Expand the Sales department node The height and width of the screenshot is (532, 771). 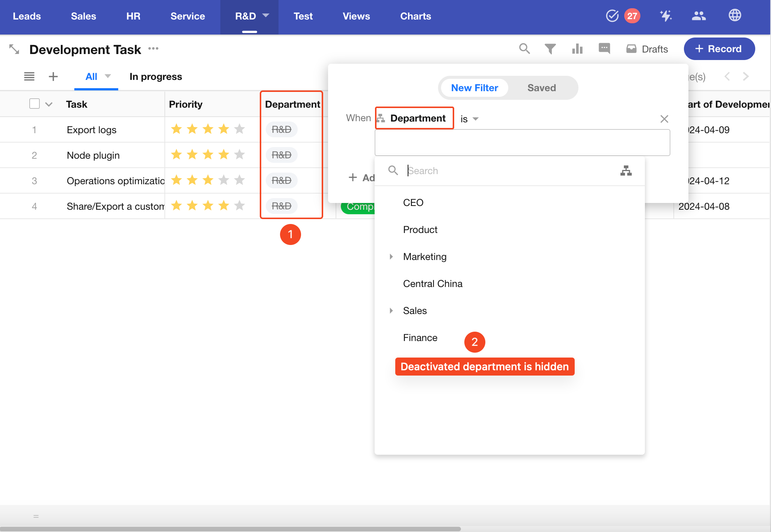click(x=391, y=311)
